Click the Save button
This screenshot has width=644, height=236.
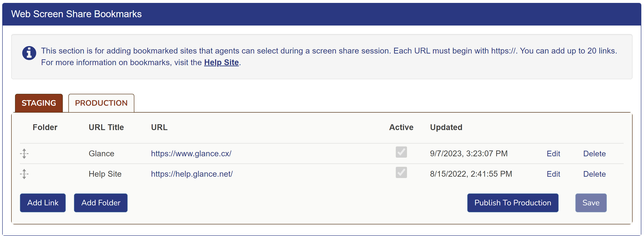[x=591, y=203]
